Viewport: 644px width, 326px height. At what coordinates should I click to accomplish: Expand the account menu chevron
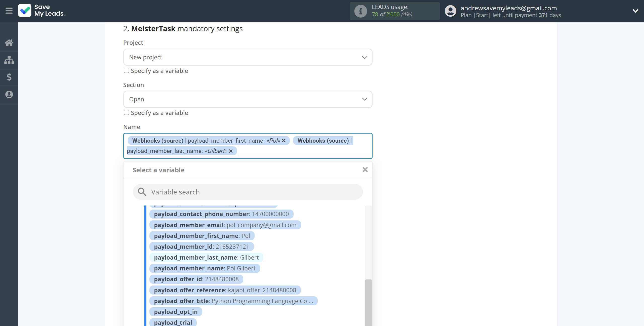click(x=635, y=11)
